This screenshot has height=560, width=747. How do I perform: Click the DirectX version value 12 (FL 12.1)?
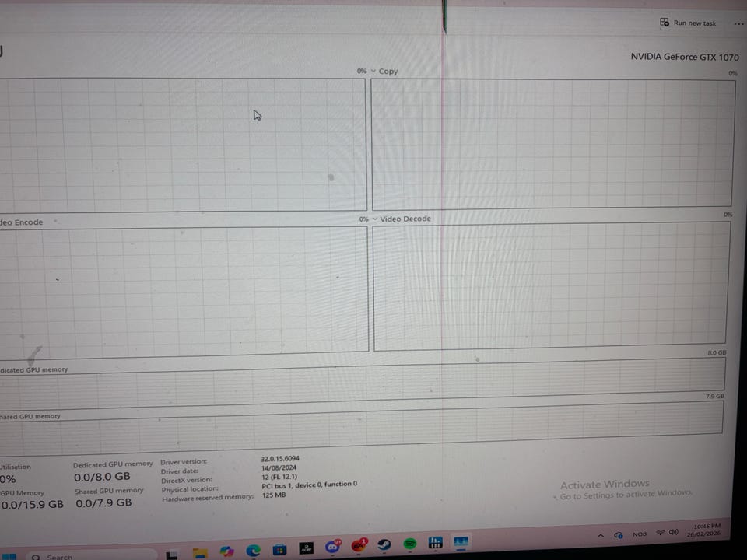pos(279,477)
